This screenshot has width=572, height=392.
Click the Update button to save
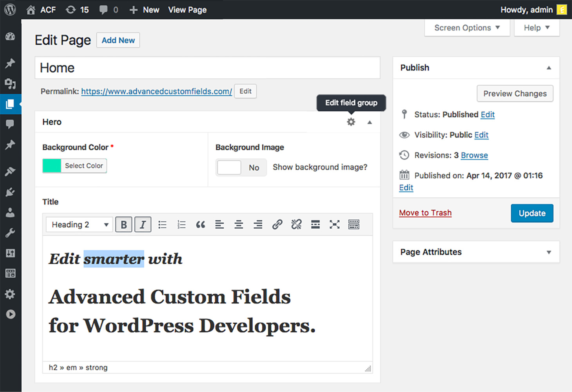coord(532,213)
